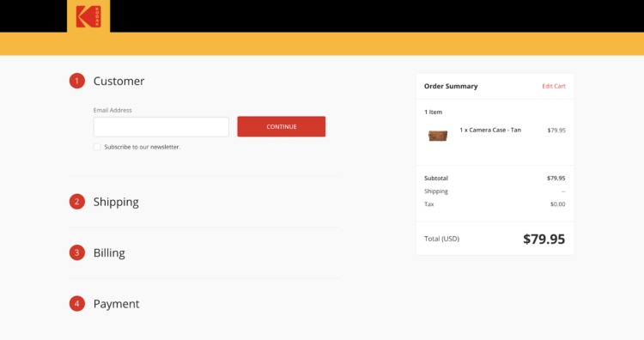Click the '1 x Camera Case - Tan' item name
The width and height of the screenshot is (644, 340).
point(490,130)
